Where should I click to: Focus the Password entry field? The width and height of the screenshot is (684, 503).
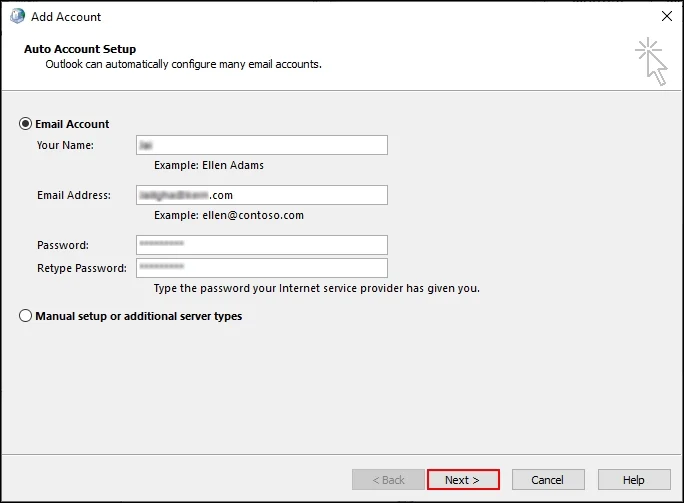tap(262, 245)
